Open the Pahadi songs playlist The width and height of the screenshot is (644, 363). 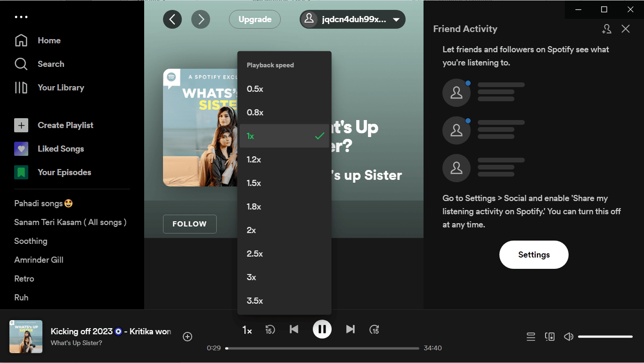pos(43,203)
